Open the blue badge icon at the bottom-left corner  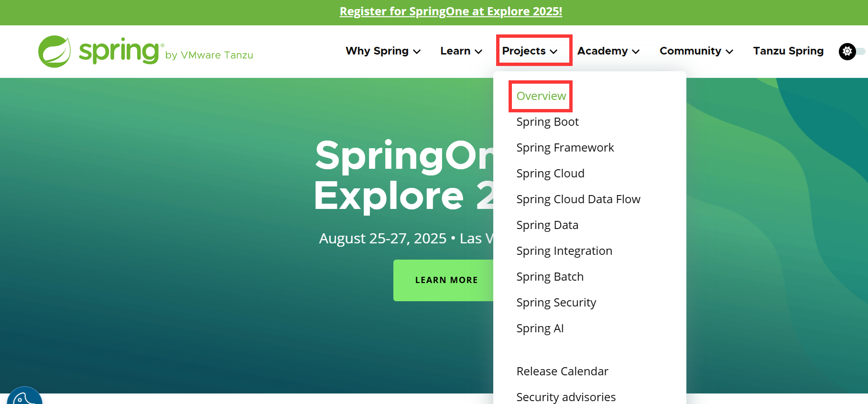pyautogui.click(x=24, y=396)
